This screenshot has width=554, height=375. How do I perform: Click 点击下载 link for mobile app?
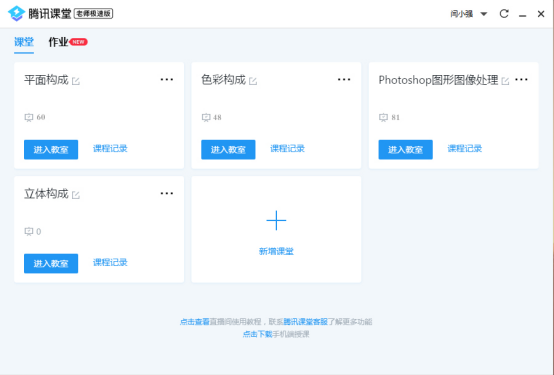(x=258, y=334)
